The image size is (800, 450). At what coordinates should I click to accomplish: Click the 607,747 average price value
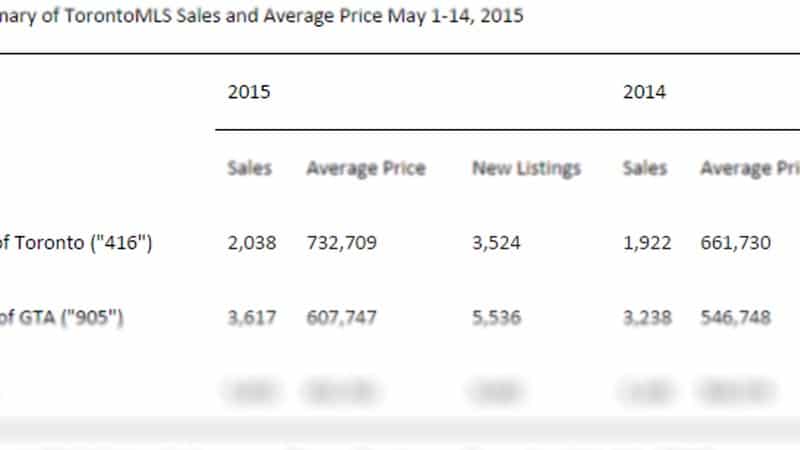coord(341,318)
